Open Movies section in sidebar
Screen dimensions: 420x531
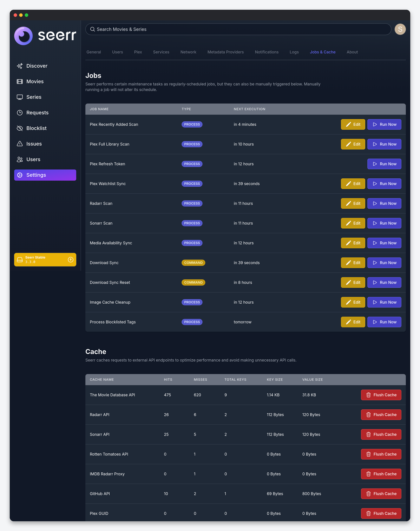pos(45,82)
